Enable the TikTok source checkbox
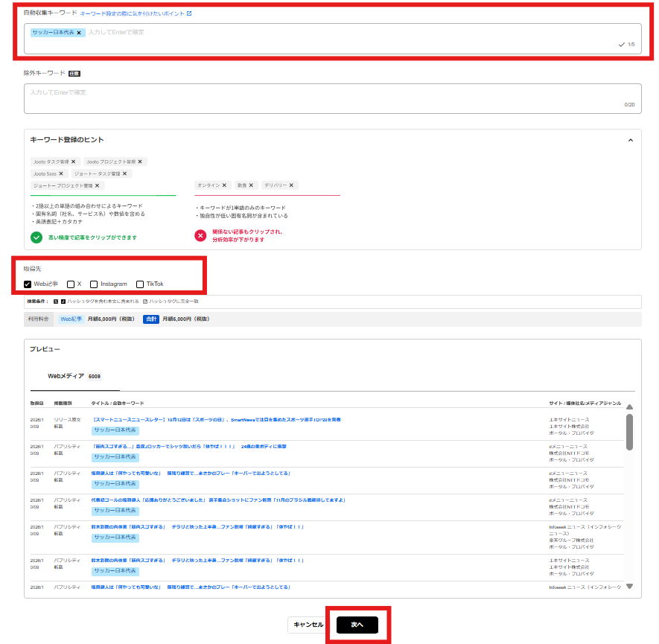The width and height of the screenshot is (659, 644). click(x=140, y=284)
